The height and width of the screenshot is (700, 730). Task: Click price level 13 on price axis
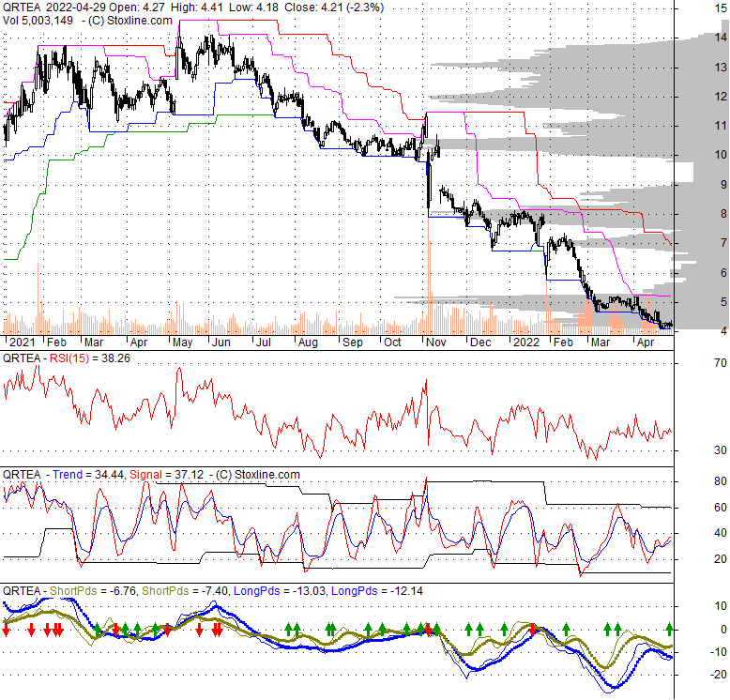click(x=721, y=68)
